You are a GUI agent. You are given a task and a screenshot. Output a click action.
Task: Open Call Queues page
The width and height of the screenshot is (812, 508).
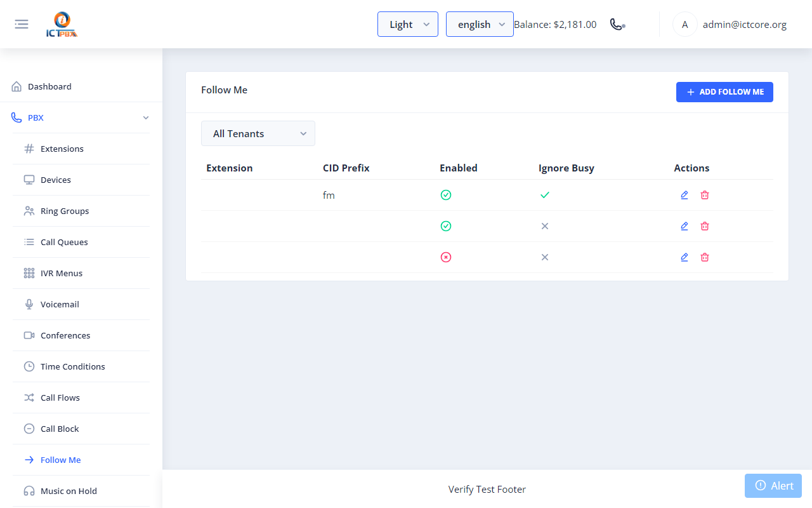[x=64, y=242]
